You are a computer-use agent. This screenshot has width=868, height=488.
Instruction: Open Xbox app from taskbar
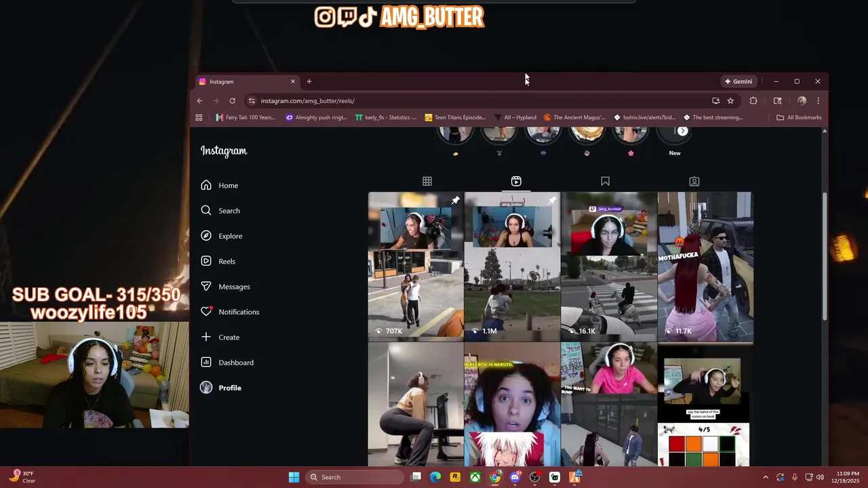tap(475, 477)
